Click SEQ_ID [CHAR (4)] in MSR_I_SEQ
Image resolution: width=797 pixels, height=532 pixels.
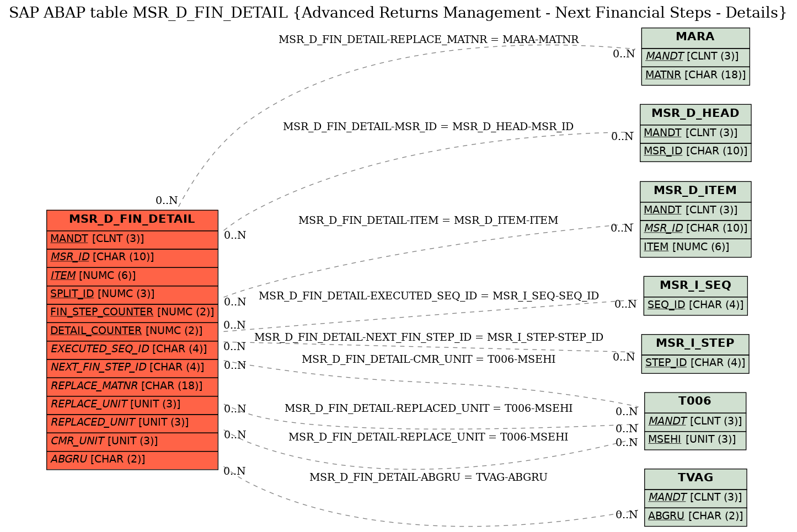tap(695, 305)
